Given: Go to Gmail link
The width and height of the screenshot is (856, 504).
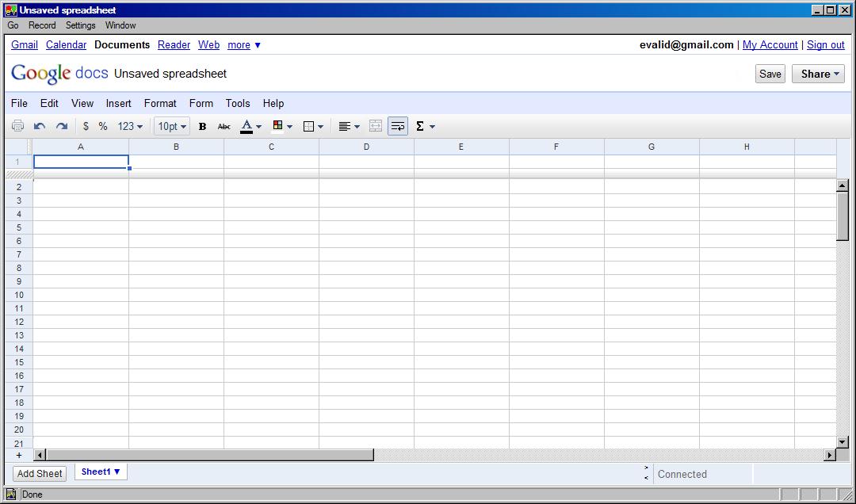Looking at the screenshot, I should (25, 45).
